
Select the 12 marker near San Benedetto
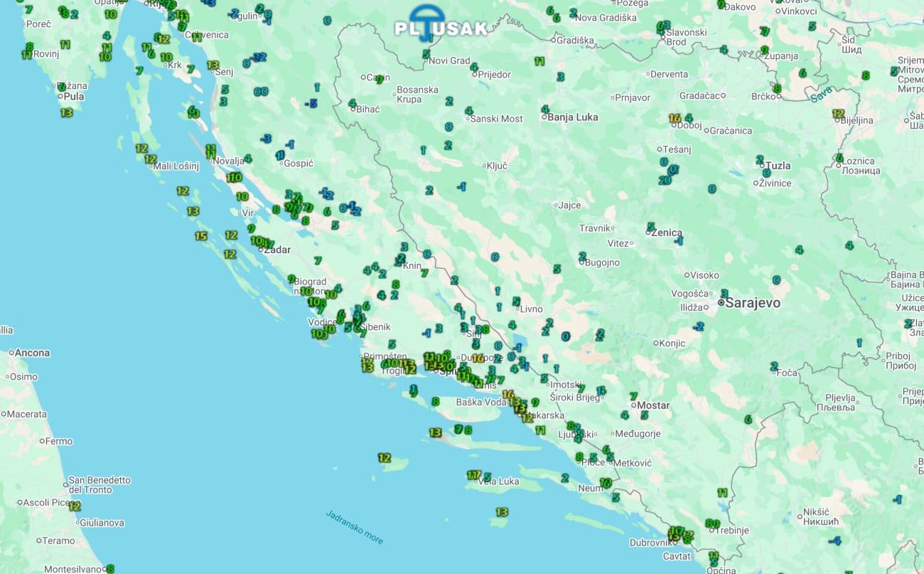click(75, 506)
